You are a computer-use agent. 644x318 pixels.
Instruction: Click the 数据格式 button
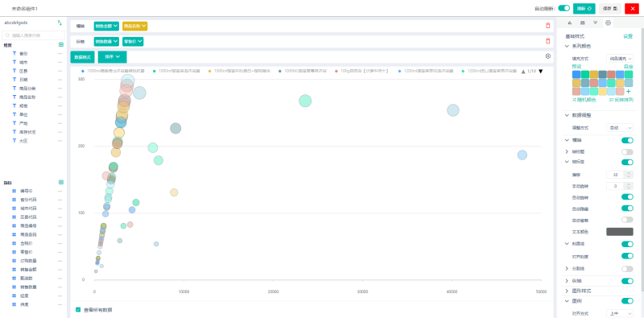point(83,57)
